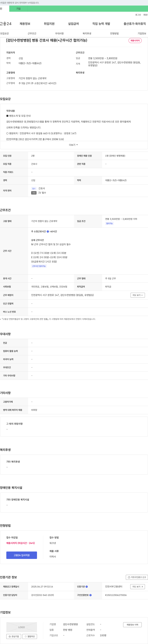Click the 열람차단 button
This screenshot has width=148, height=644.
tap(30, 636)
